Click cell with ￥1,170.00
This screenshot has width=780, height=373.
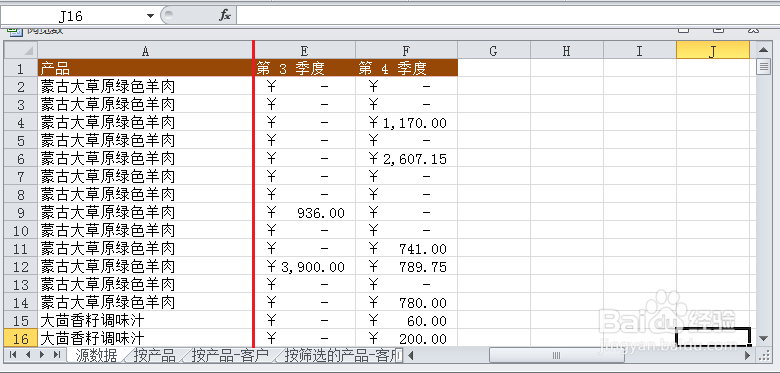[406, 122]
